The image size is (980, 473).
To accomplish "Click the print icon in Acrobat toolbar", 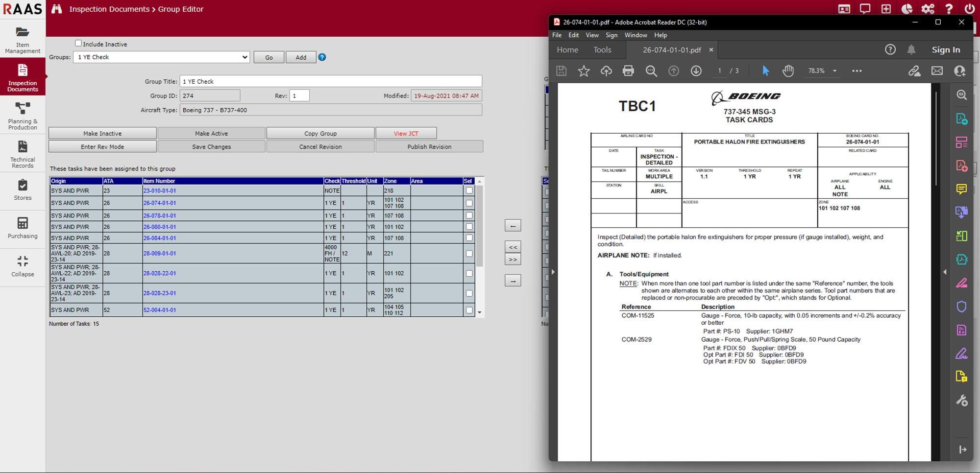I will coord(628,71).
